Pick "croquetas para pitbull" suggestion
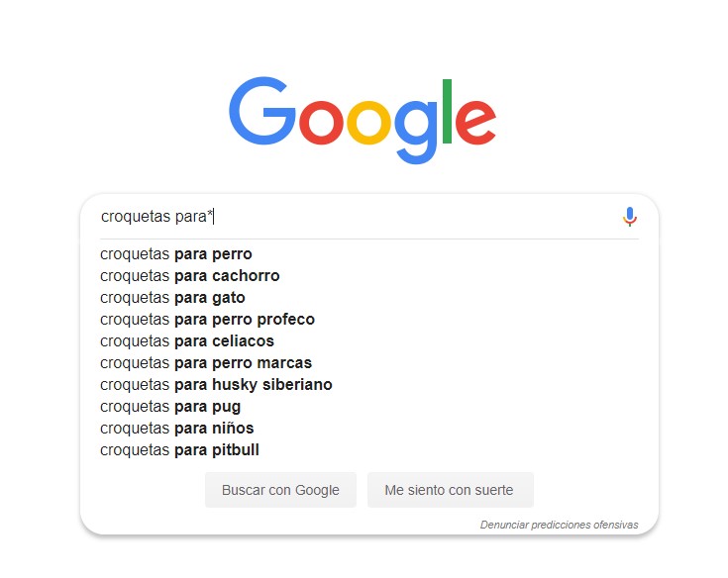Viewport: 728px width, 578px height. click(x=179, y=450)
